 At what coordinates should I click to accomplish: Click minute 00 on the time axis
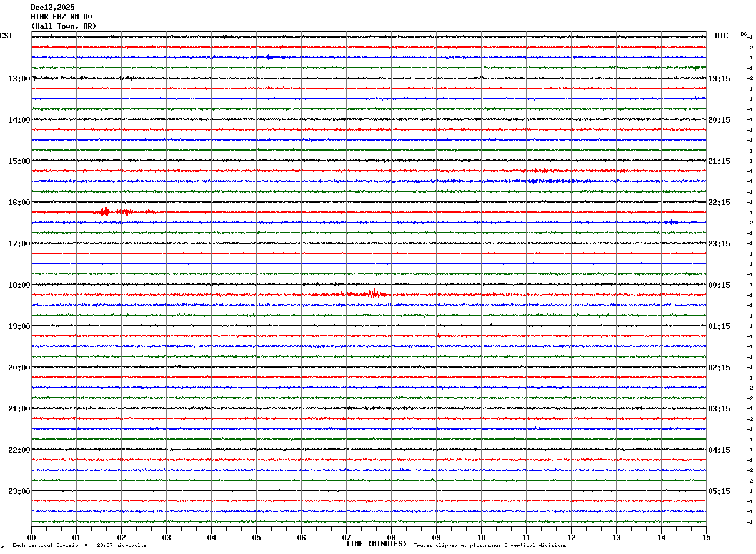pos(31,537)
